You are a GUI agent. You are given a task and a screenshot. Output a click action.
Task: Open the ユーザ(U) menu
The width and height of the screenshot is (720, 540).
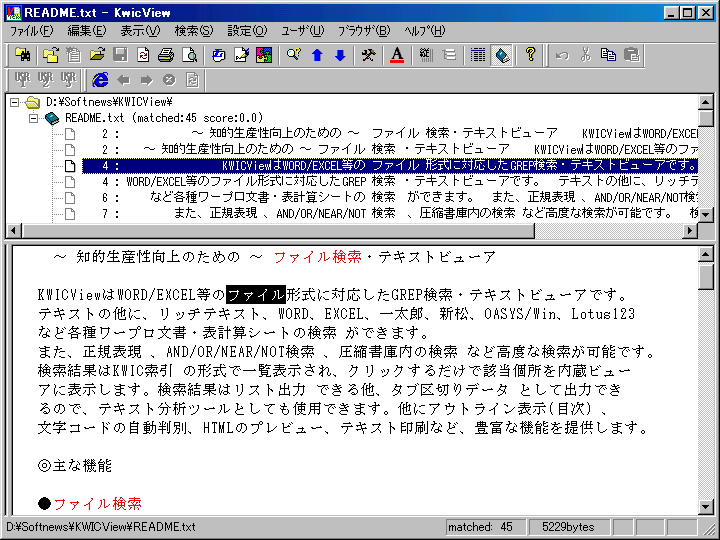tap(303, 31)
